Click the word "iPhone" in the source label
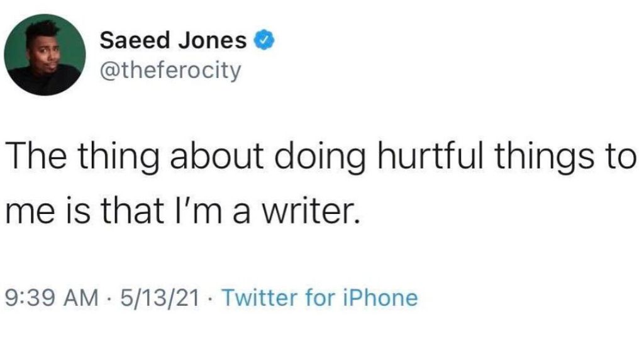This screenshot has height=338, width=644. pyautogui.click(x=386, y=297)
